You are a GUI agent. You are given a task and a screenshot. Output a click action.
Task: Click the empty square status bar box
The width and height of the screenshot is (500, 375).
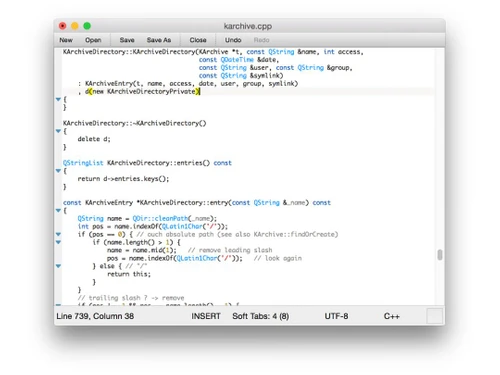click(435, 316)
